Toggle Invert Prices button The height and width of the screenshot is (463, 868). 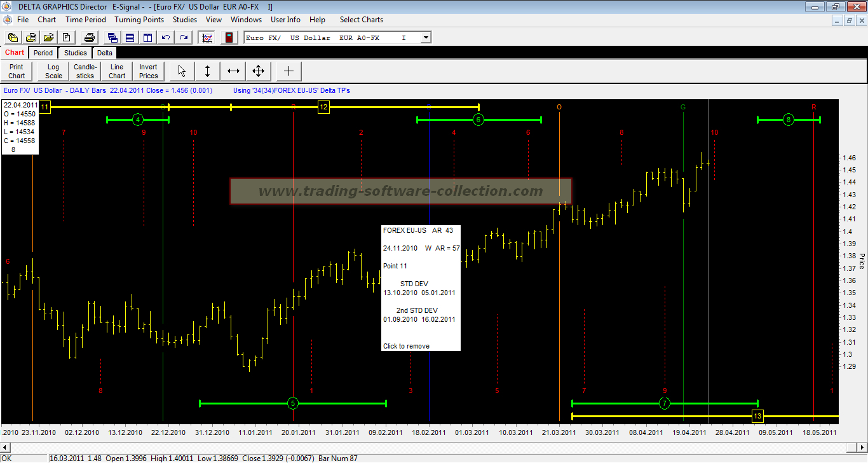pos(148,71)
